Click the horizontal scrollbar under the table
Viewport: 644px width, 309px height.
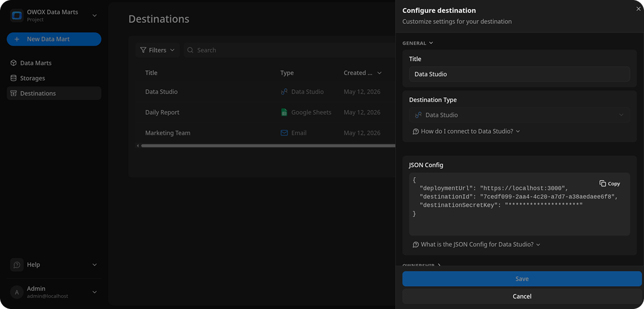click(x=268, y=146)
